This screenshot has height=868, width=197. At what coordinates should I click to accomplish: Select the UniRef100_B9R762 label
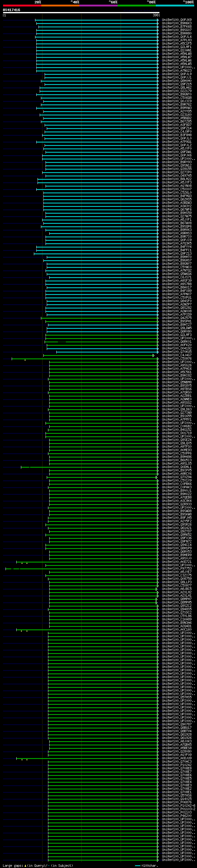coord(177,104)
